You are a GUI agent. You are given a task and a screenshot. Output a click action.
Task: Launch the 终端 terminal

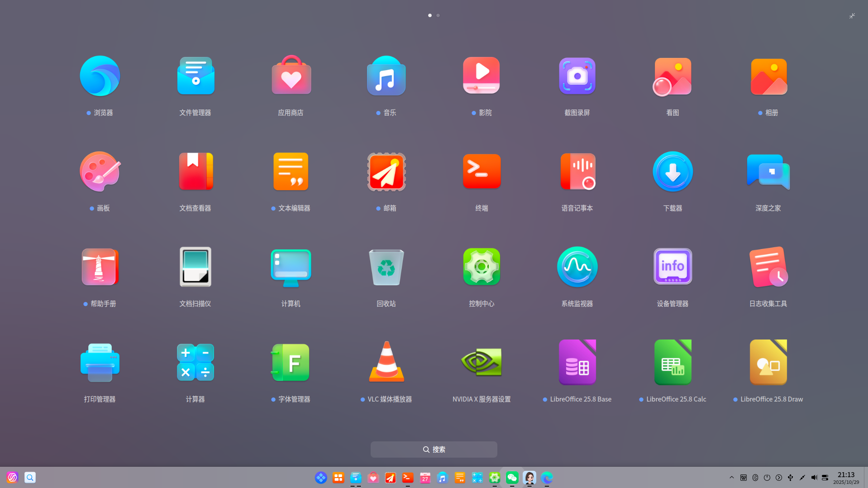(x=482, y=171)
